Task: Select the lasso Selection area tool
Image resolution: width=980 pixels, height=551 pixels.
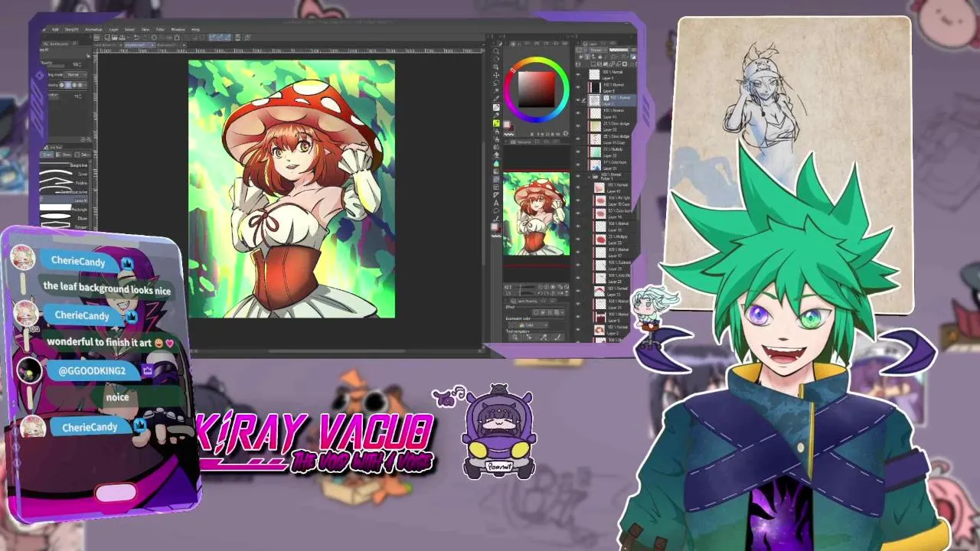Action: tap(496, 83)
